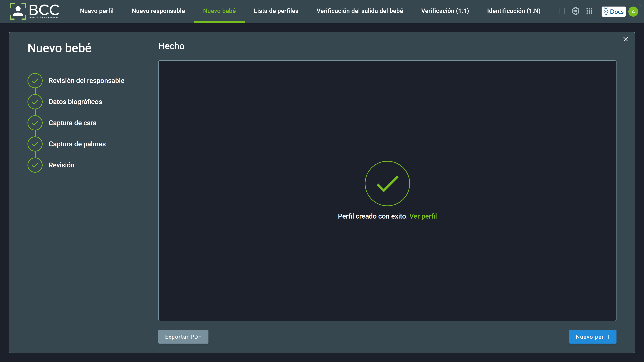Open the log list icon

(x=561, y=11)
